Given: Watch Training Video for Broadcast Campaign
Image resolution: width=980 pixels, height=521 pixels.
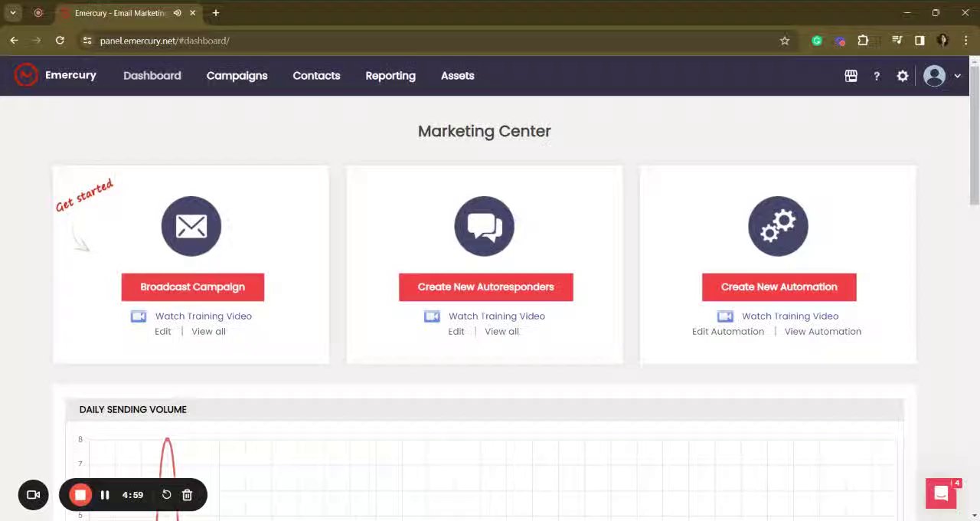Looking at the screenshot, I should pos(204,316).
